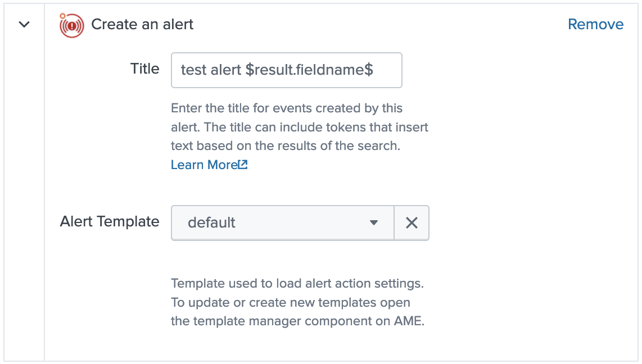Click the external link icon beside Learn More
Image resolution: width=642 pixels, height=364 pixels.
(x=243, y=165)
